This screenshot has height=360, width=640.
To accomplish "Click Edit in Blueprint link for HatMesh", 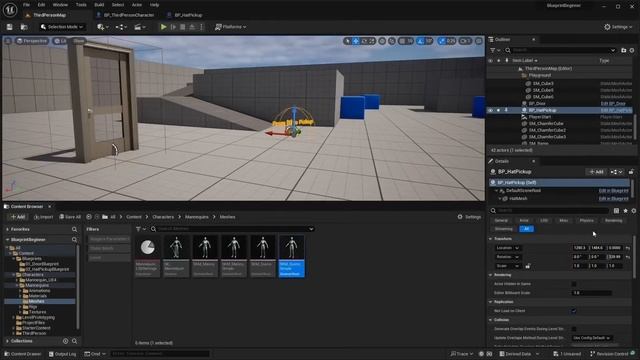I will 613,199.
